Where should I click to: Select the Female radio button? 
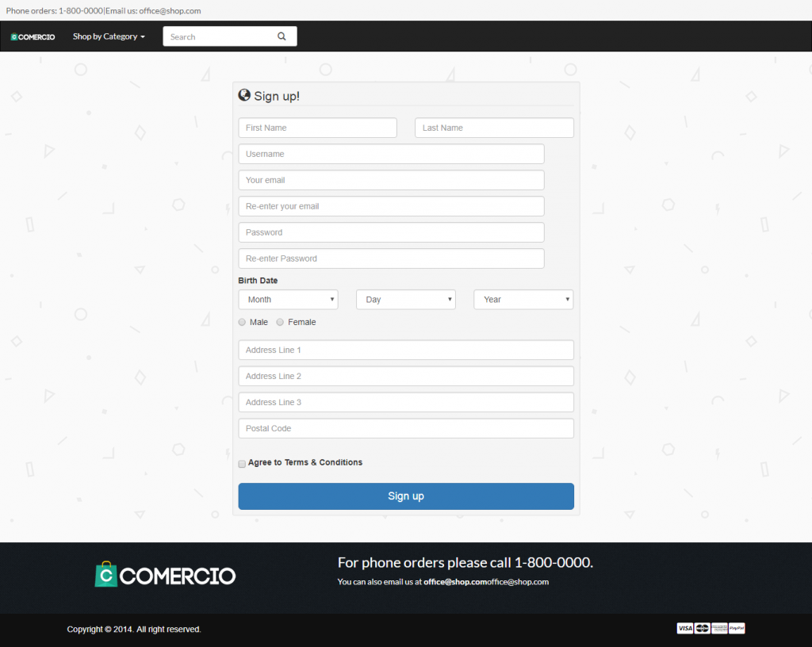pos(280,323)
